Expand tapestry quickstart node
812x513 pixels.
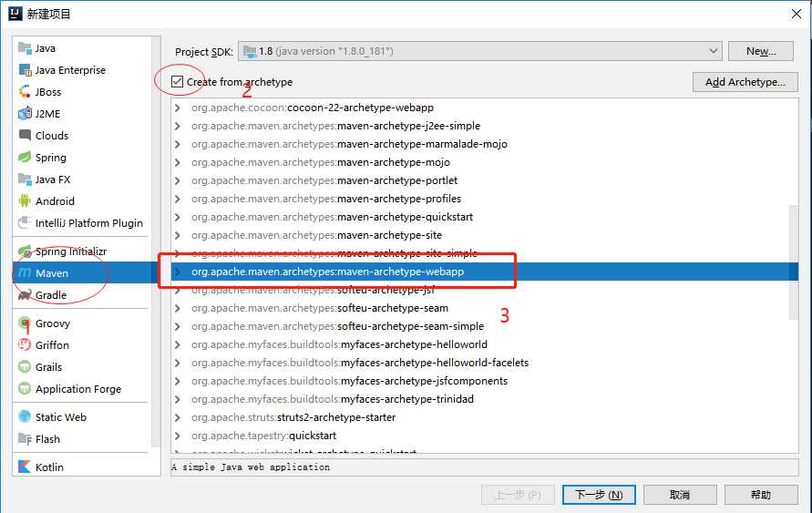(x=178, y=436)
